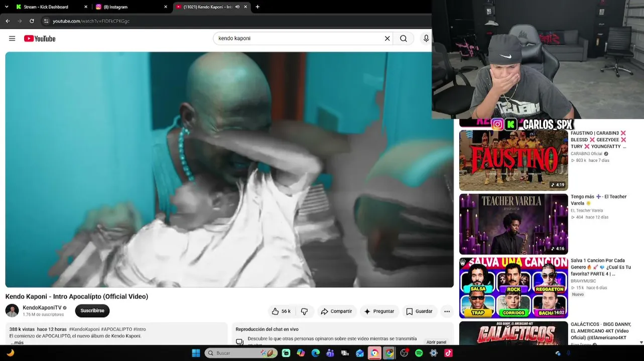
Task: Start voice search with the microphone
Action: [x=426, y=39]
